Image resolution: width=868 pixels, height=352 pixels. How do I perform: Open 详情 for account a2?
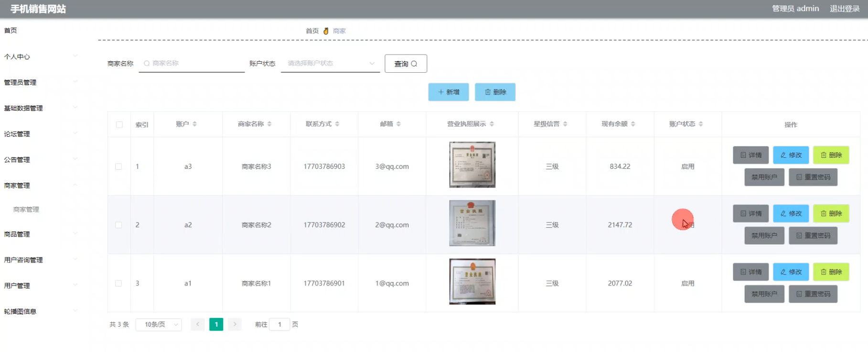coord(751,213)
